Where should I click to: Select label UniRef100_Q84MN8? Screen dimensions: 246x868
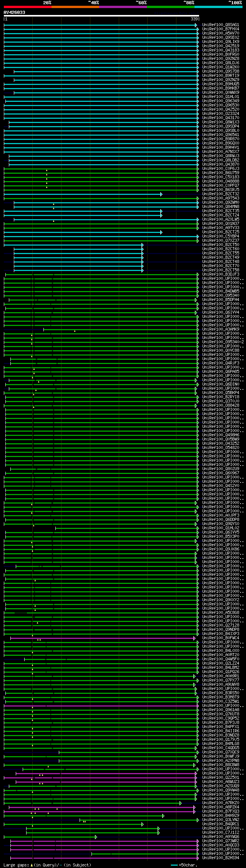coord(221,207)
